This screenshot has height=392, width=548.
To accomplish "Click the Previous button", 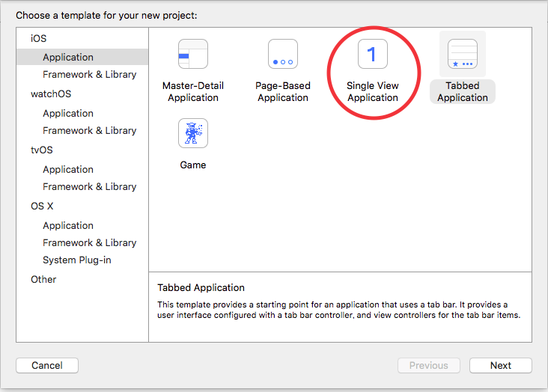I will click(429, 366).
